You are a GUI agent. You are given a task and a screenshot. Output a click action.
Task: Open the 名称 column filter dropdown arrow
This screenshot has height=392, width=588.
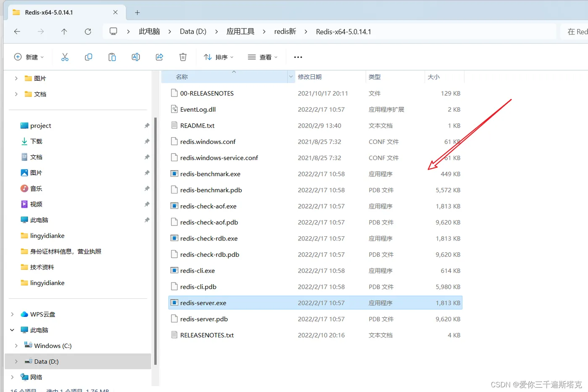click(291, 77)
